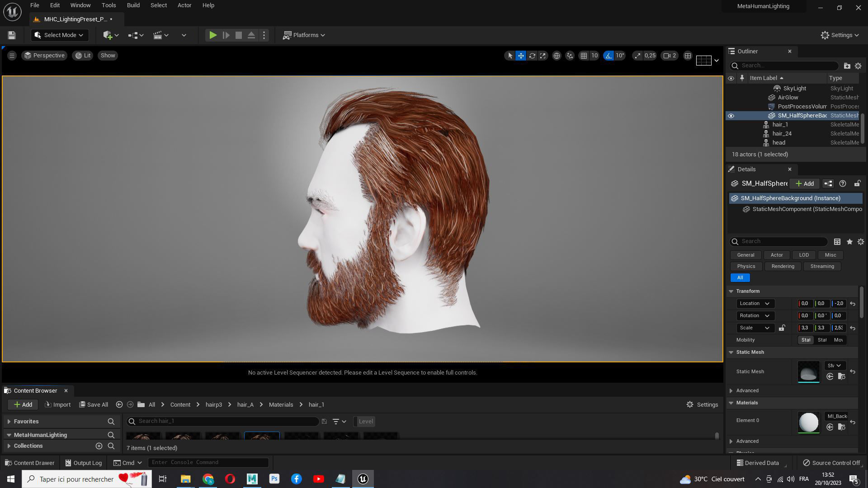Image resolution: width=868 pixels, height=488 pixels.
Task: Click Import in the Content Browser
Action: click(57, 405)
